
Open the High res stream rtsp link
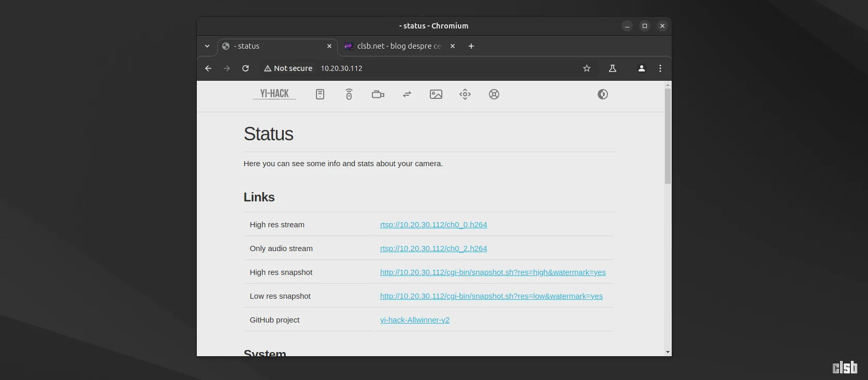click(x=433, y=225)
